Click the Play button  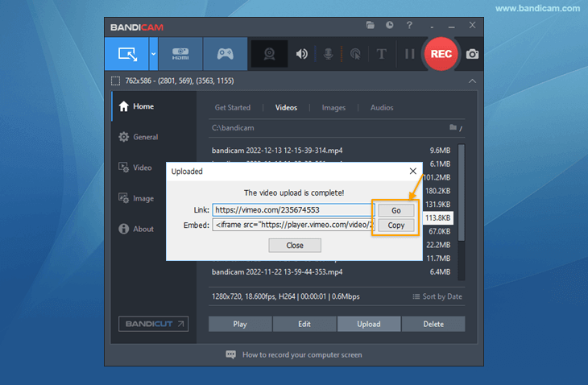(x=240, y=324)
